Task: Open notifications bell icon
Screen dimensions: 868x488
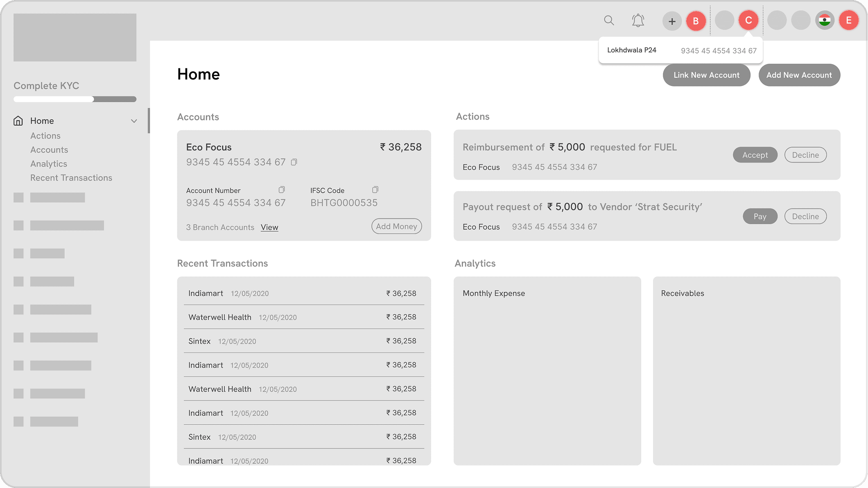Action: point(638,20)
